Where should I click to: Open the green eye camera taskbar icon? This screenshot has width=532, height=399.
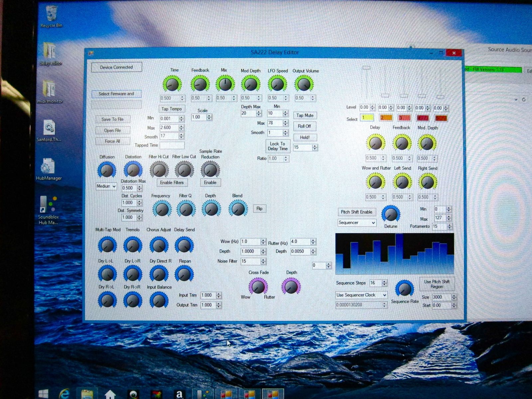[x=133, y=394]
